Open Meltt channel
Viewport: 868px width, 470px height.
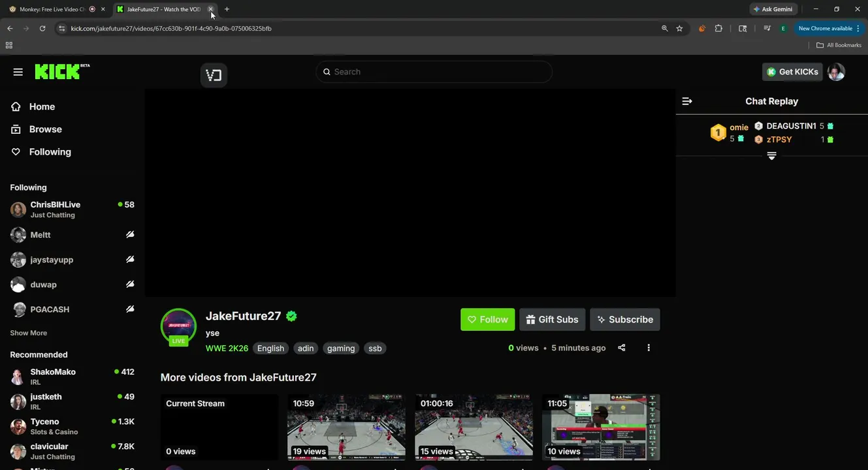point(72,235)
